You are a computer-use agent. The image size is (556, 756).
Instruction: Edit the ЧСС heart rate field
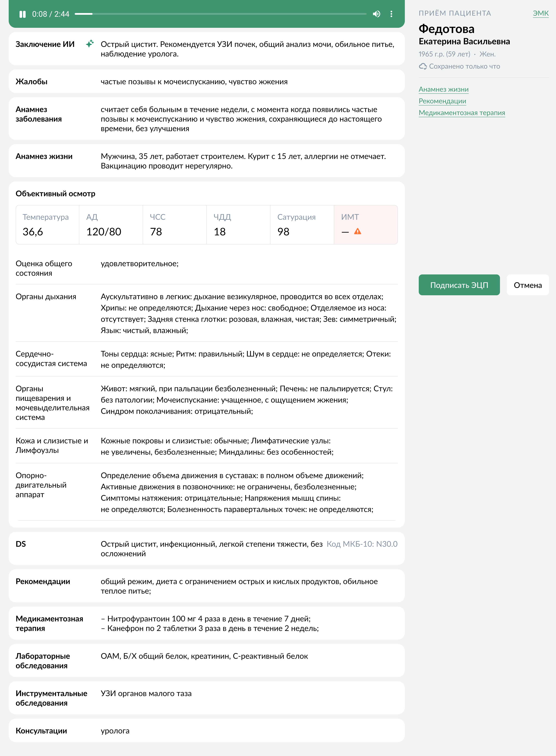click(x=175, y=225)
